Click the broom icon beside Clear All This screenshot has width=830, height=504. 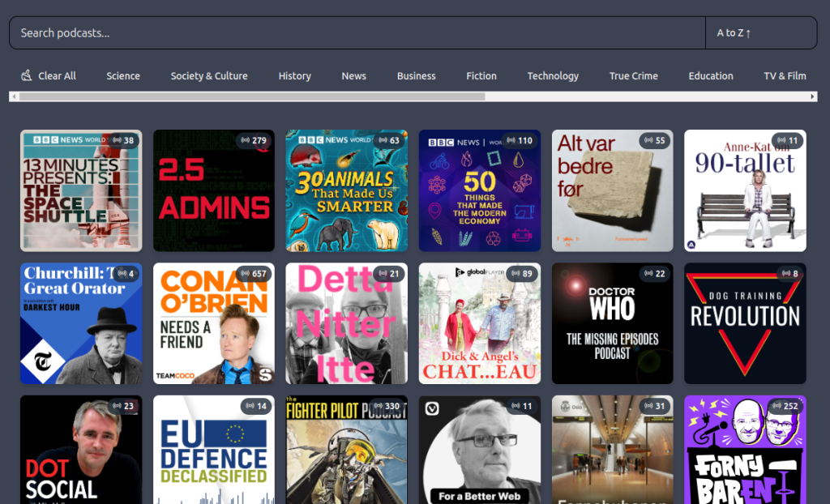point(27,75)
